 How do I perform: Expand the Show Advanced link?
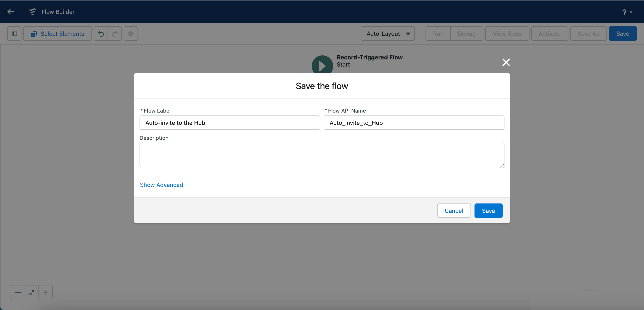[161, 185]
